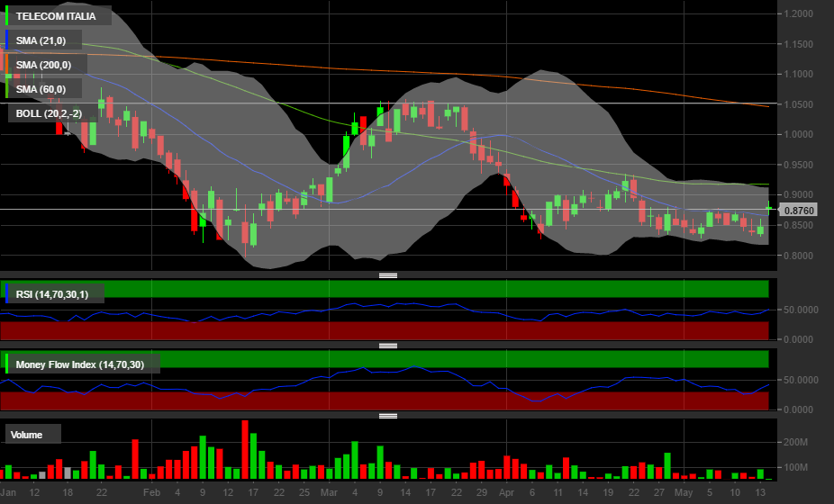834x504 pixels.
Task: Click the Apr date axis label
Action: [506, 492]
